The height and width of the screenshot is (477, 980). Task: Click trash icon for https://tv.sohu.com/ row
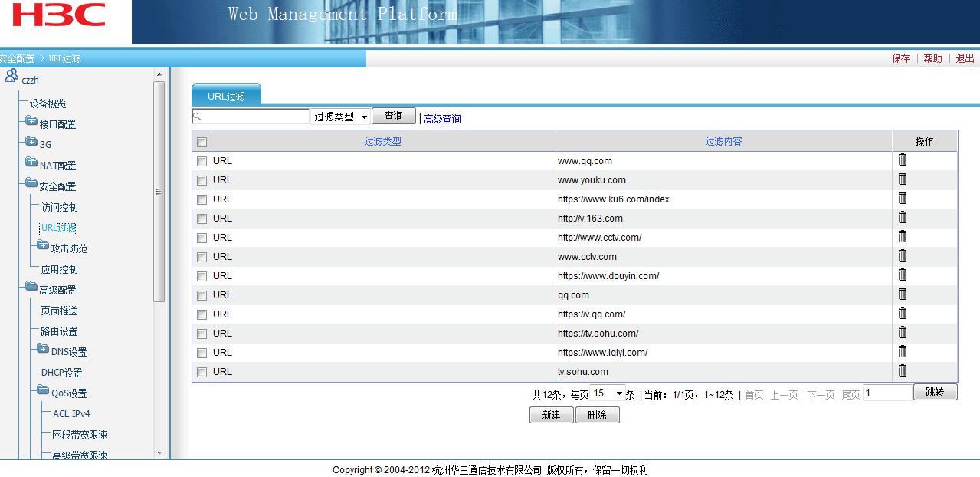[903, 332]
